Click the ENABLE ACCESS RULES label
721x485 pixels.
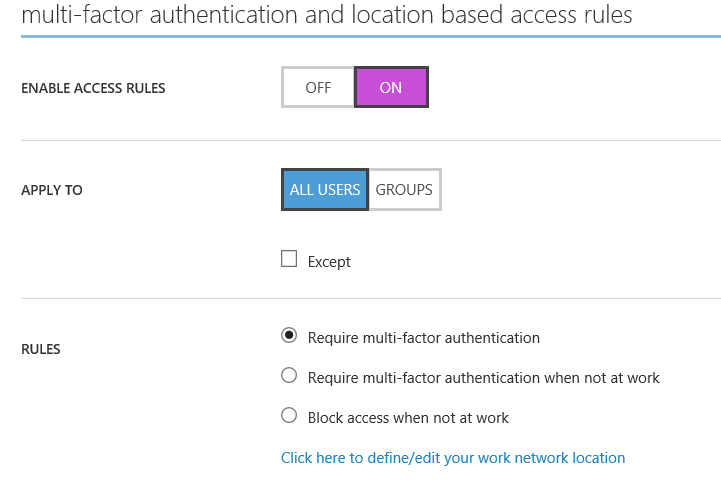[93, 88]
